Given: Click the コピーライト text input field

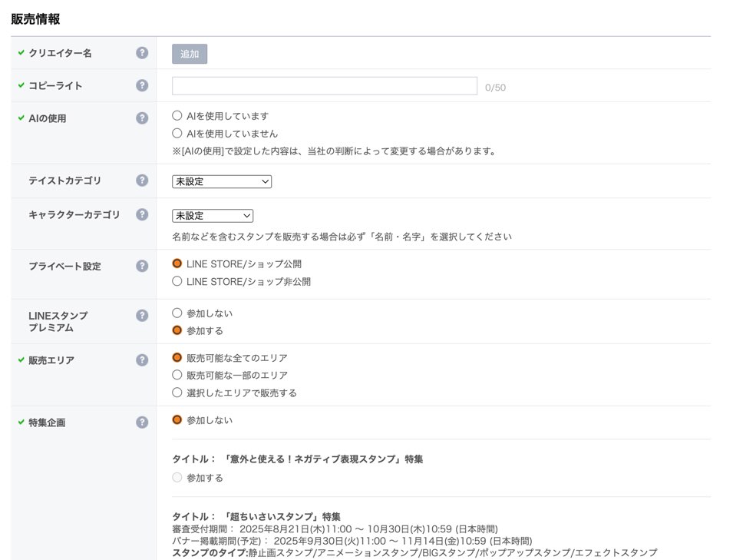Looking at the screenshot, I should [324, 86].
